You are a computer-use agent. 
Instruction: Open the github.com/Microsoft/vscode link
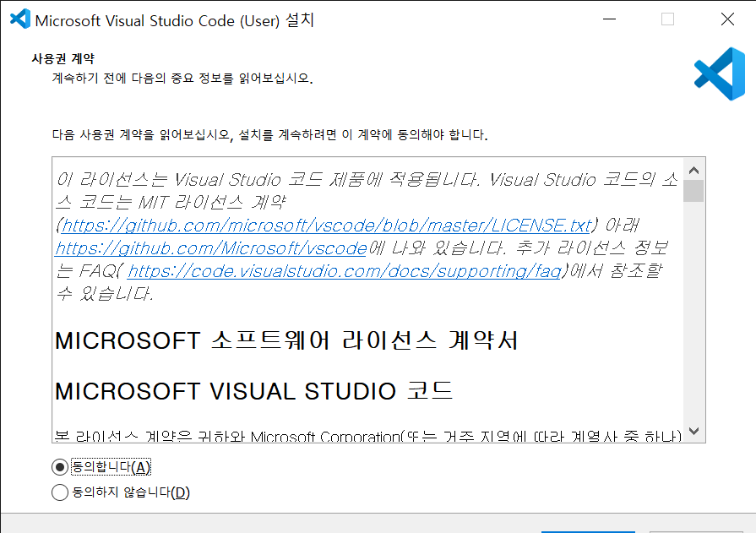click(x=211, y=248)
